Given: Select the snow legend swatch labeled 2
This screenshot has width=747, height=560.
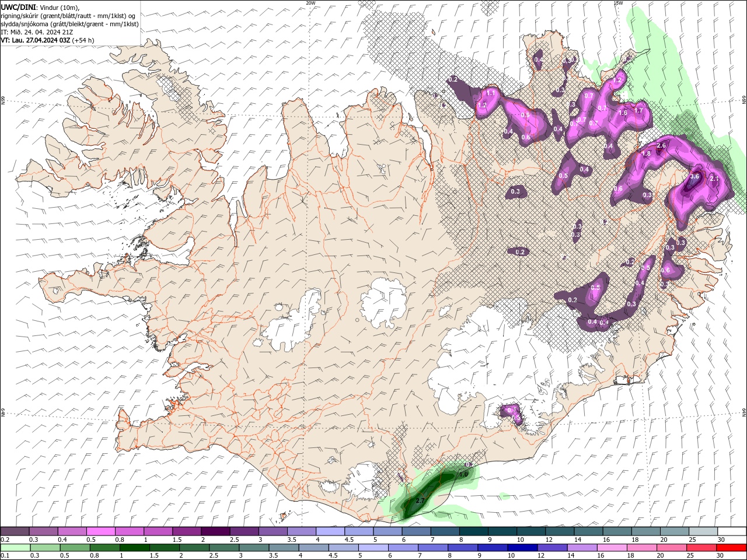Looking at the screenshot, I should 215,531.
